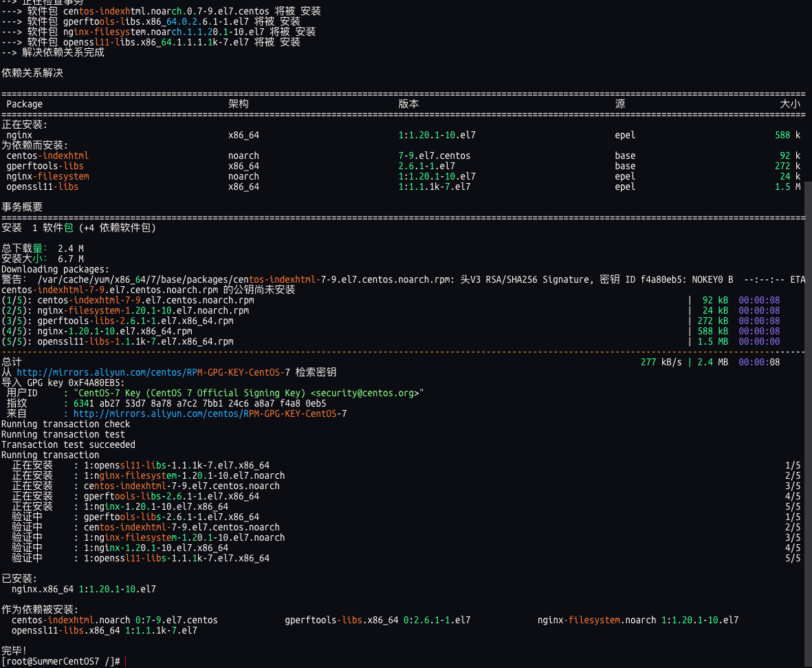Screen dimensions: 812x668
Task: Click the '已安装:' heading
Action: pos(19,579)
